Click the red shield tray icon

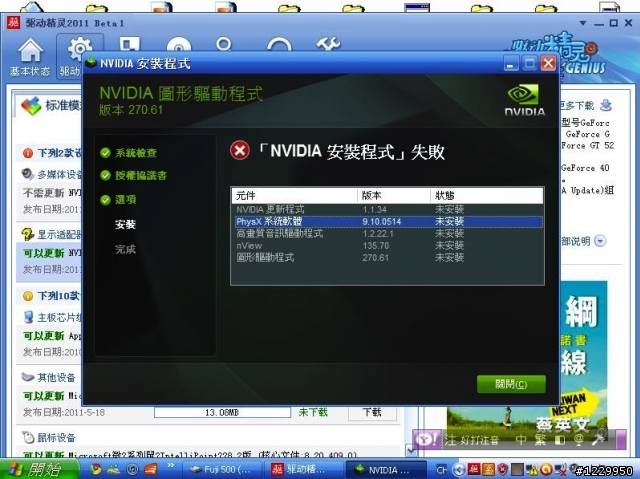[502, 470]
